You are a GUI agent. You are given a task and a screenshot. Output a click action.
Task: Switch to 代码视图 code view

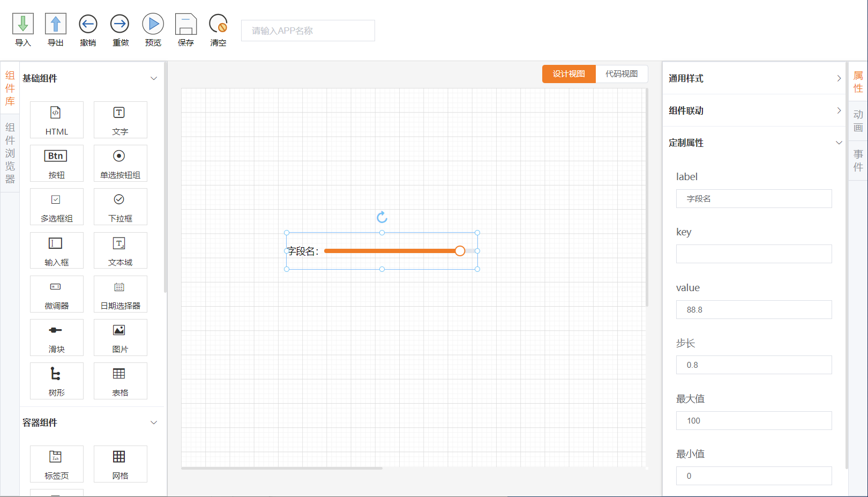[x=622, y=74]
